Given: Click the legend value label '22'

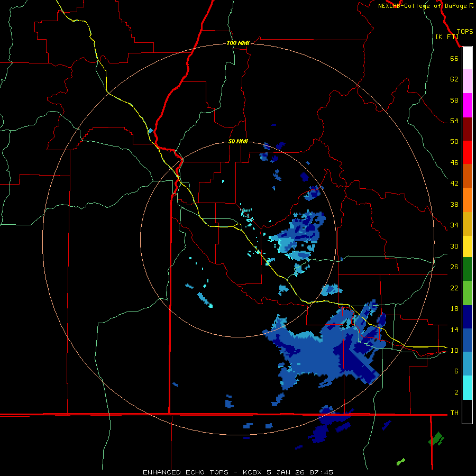Looking at the screenshot, I should pos(454,288).
